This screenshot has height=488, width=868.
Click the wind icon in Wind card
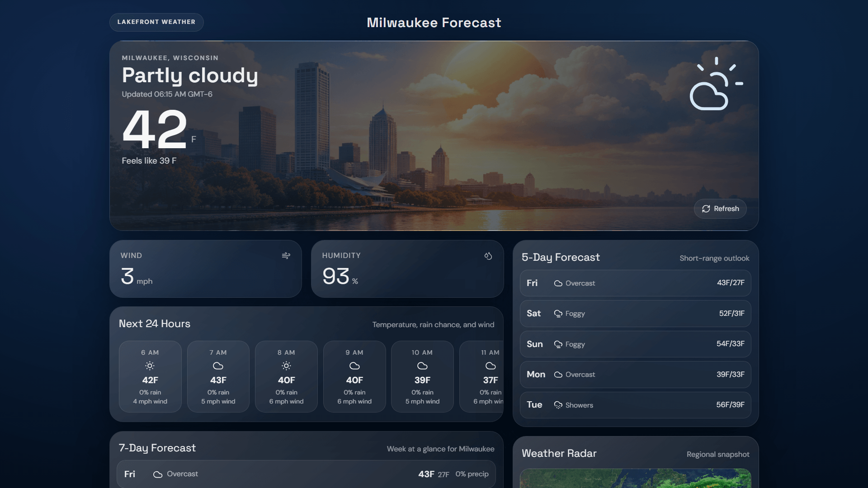point(286,256)
